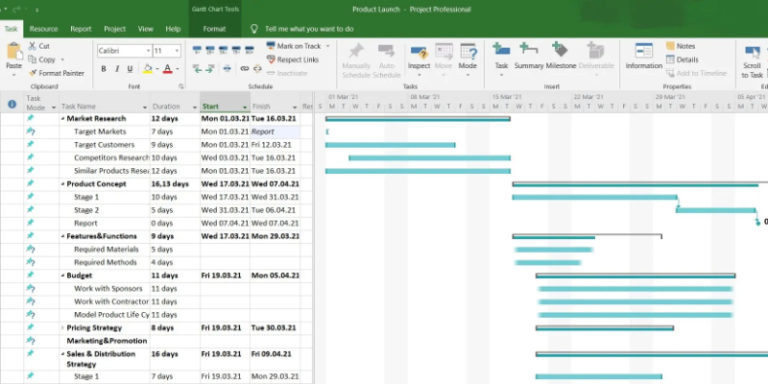Open the Calibri font name dropdown
This screenshot has width=768, height=384.
(148, 51)
